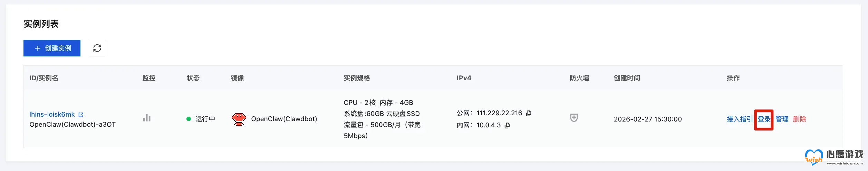The width and height of the screenshot is (868, 171).
Task: Open 管理 for the instance
Action: [x=782, y=119]
